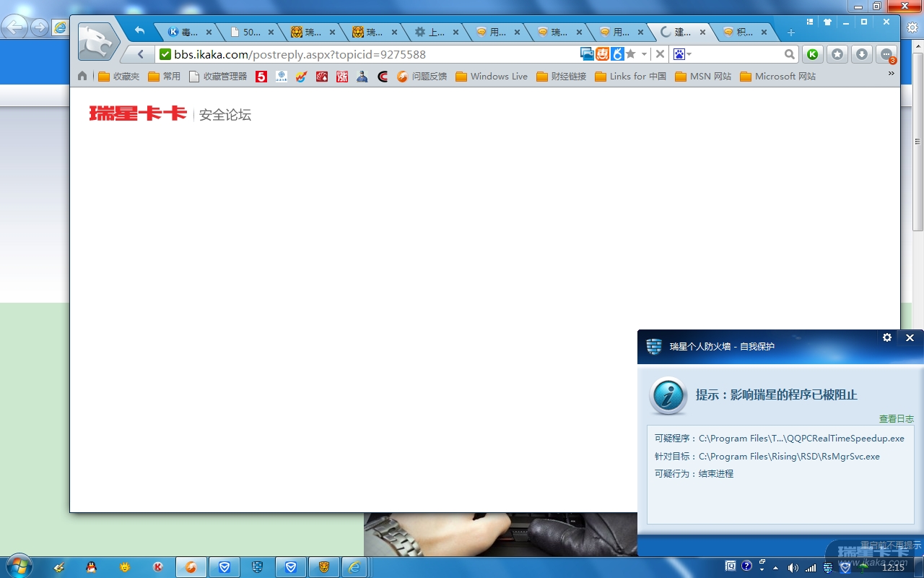Image resolution: width=924 pixels, height=578 pixels.
Task: Close the 50... tab
Action: 271,32
